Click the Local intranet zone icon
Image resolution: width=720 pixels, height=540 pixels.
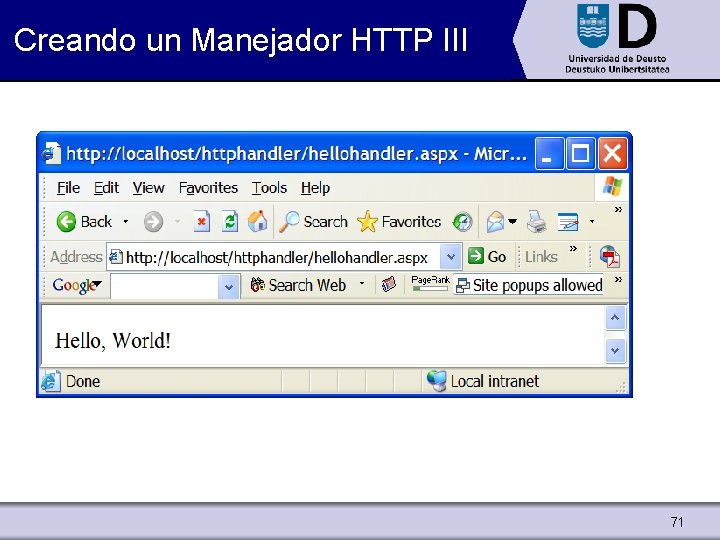(x=436, y=381)
